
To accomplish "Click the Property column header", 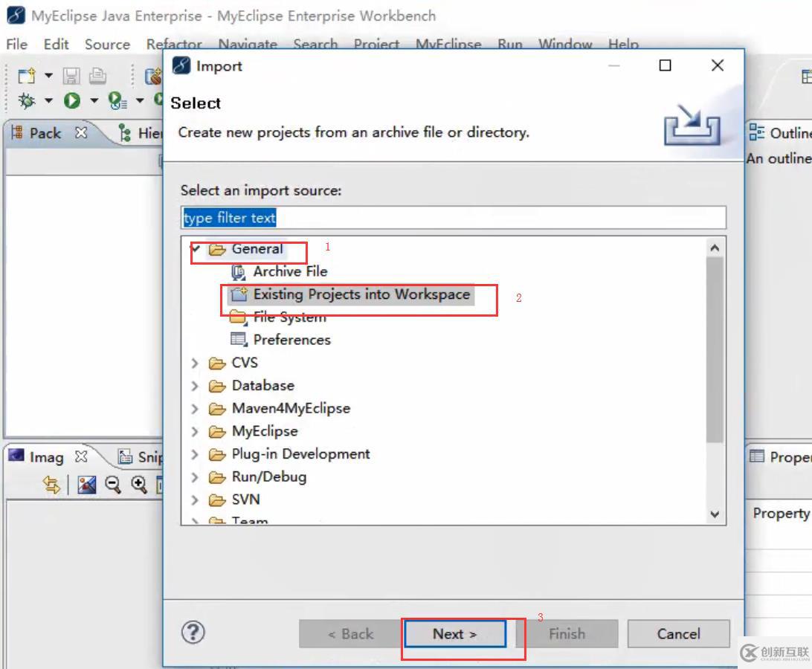I will 781,513.
